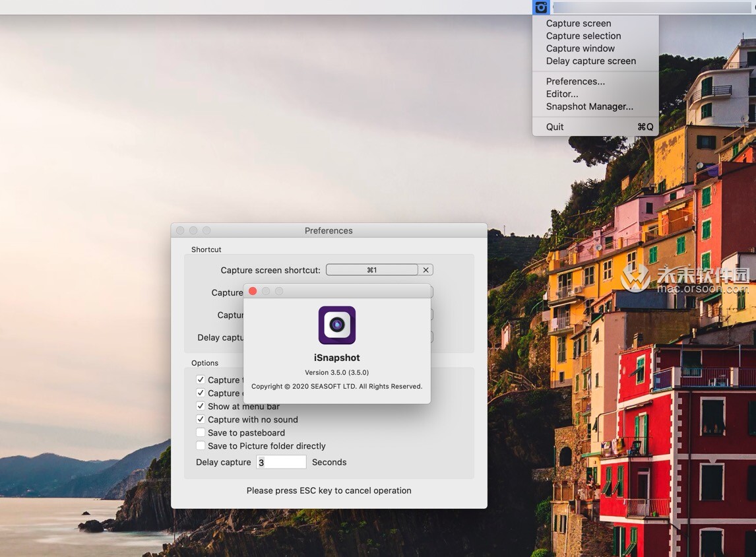
Task: Launch Editor... from the status menu
Action: pos(562,94)
